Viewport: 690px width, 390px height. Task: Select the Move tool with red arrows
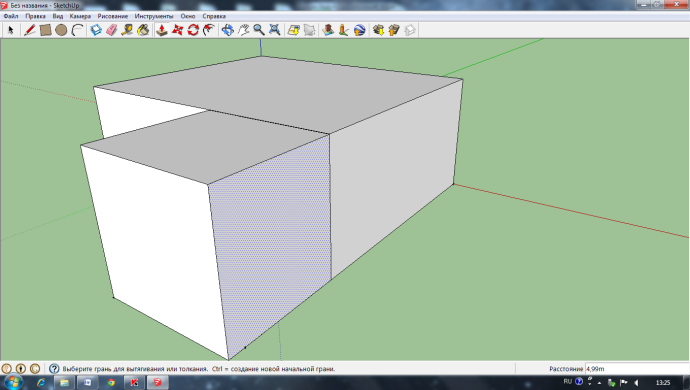pos(177,30)
